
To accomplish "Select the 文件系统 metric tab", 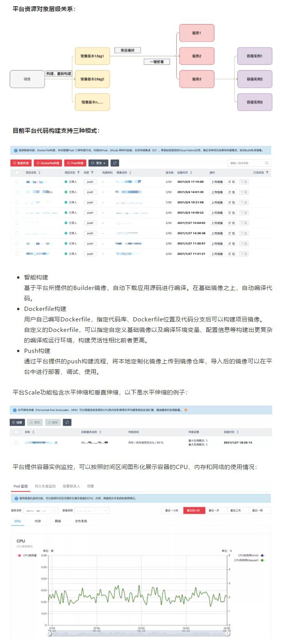I will (81, 521).
